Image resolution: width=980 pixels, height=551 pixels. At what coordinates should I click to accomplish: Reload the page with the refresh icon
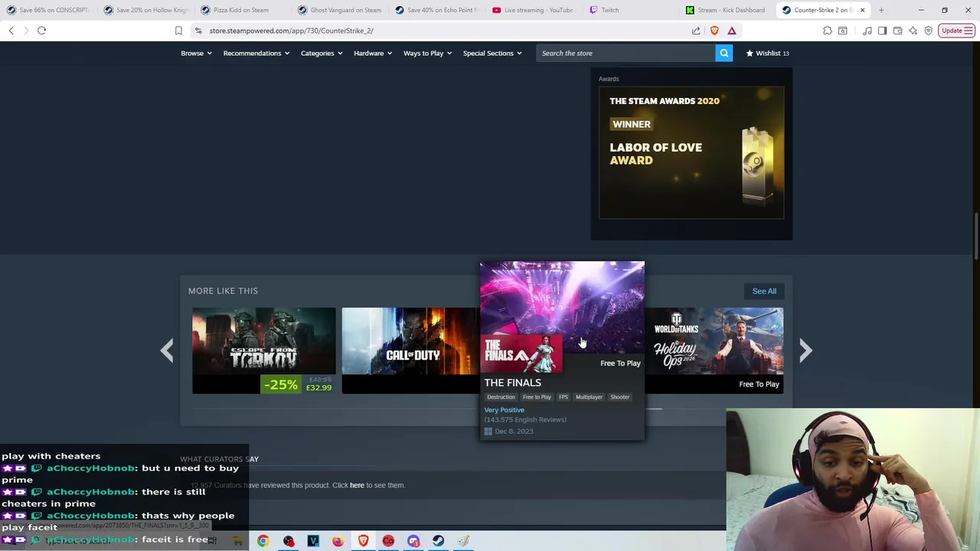(41, 31)
